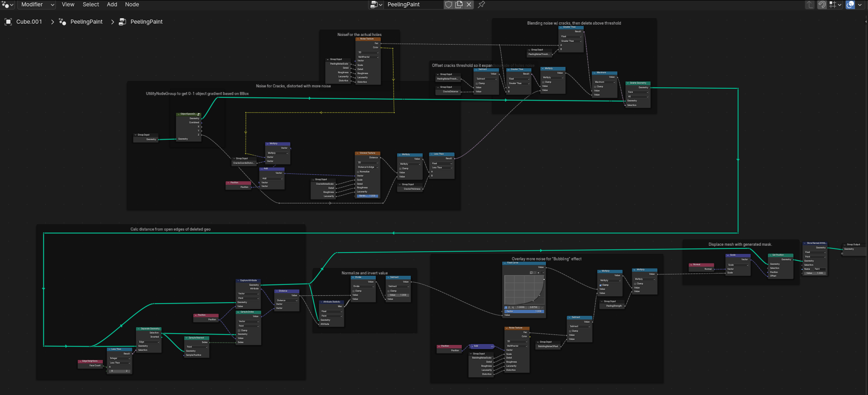Click the first PeelingPaint breadcrumb label
Image resolution: width=868 pixels, height=395 pixels.
click(x=86, y=22)
